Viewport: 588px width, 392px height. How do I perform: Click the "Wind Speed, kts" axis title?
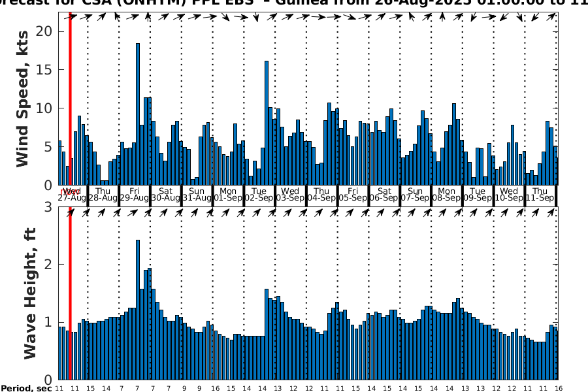click(22, 99)
